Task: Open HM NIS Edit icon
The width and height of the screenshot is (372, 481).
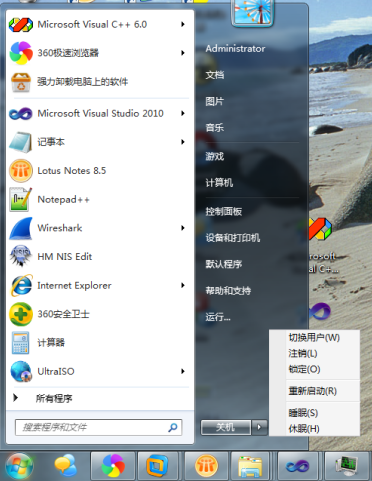Action: 21,257
